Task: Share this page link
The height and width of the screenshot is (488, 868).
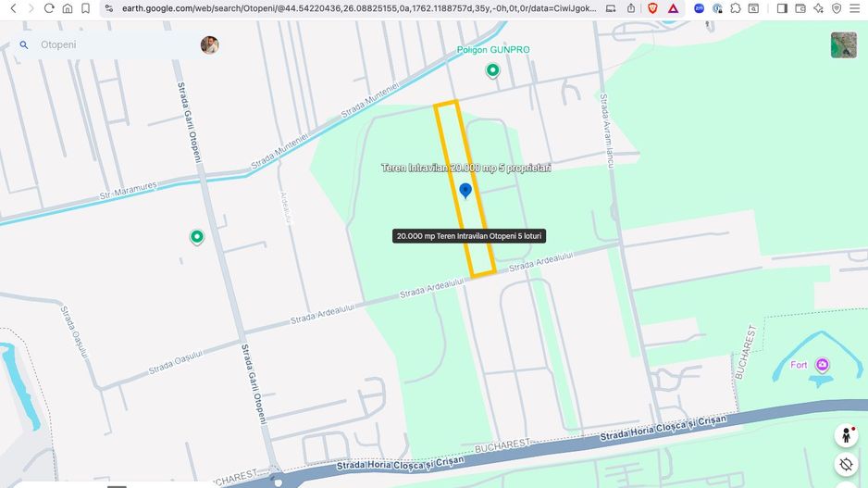Action: [631, 8]
